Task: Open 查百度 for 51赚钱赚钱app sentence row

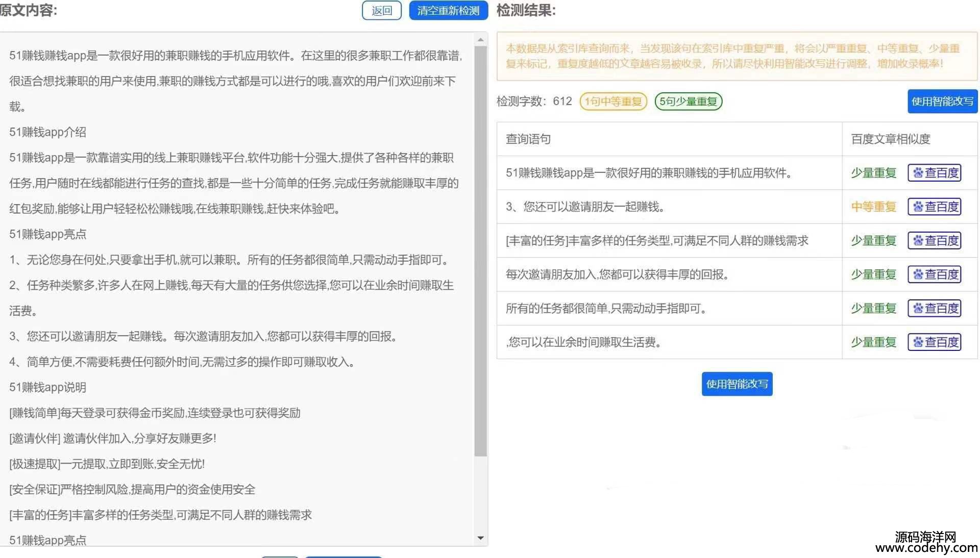Action: [x=935, y=173]
